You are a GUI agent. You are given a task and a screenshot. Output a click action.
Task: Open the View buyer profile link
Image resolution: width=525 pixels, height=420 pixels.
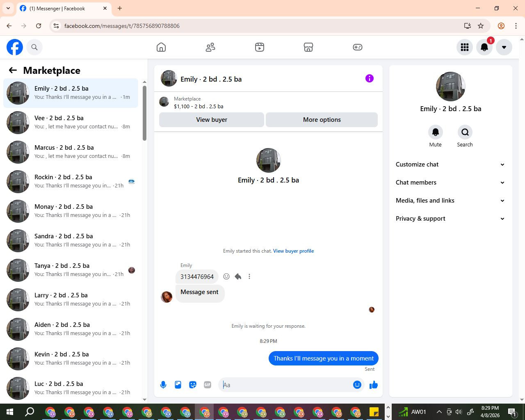coord(293,251)
